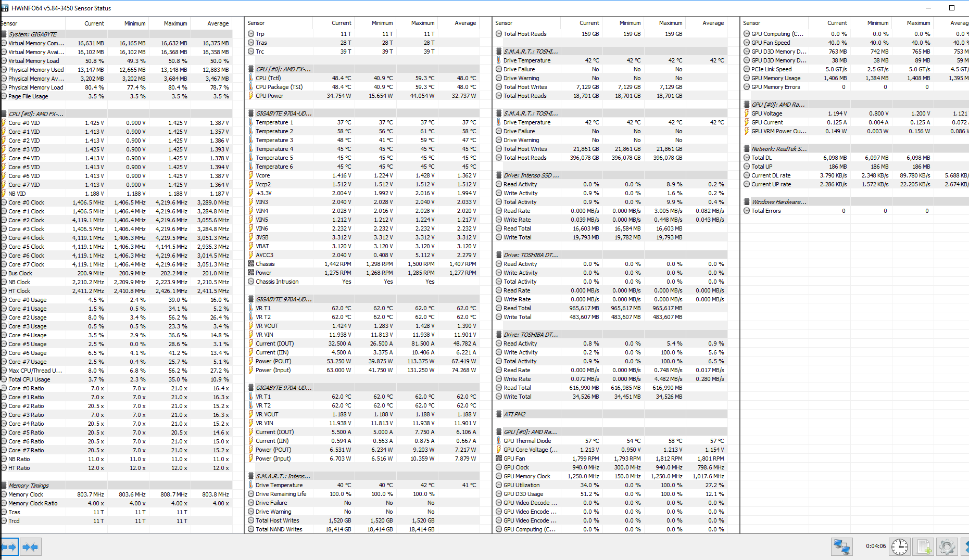
Task: Click the thermometer icon beside Temperature 2
Action: (250, 131)
